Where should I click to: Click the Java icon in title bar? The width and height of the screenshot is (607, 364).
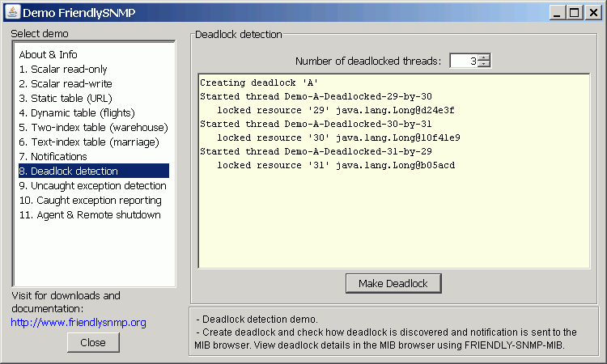[x=12, y=12]
